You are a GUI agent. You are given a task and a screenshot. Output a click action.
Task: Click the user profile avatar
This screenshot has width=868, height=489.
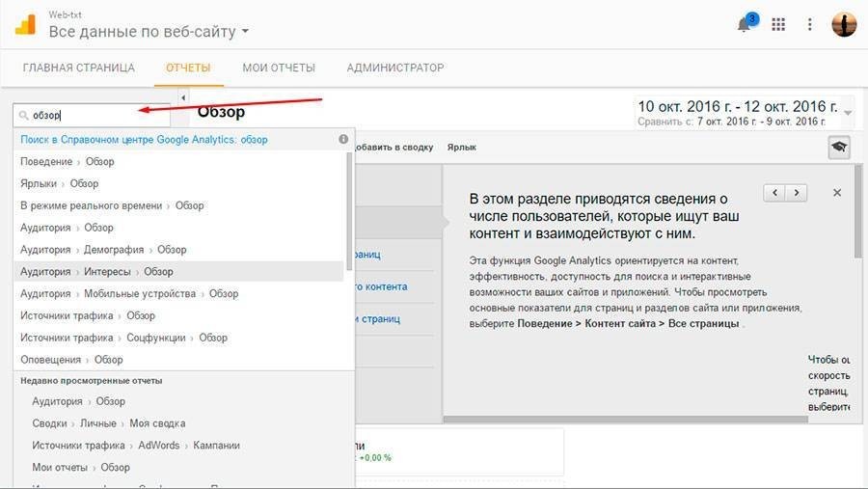(844, 24)
